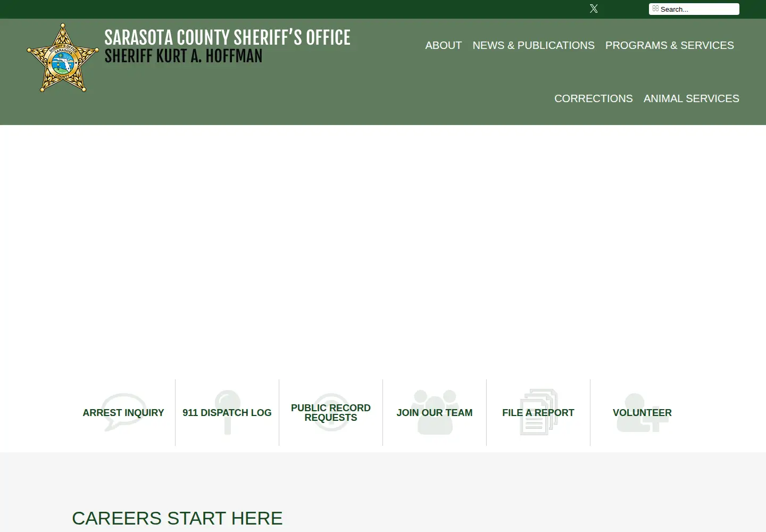Click the 'Careers Start Here' heading
The image size is (766, 532).
(x=177, y=518)
